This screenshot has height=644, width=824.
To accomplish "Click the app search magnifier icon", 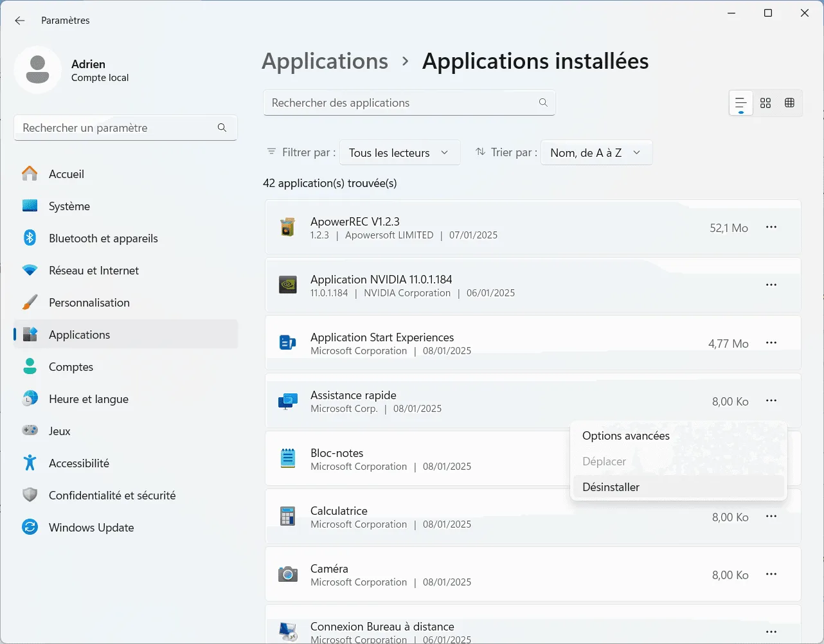I will [x=543, y=103].
